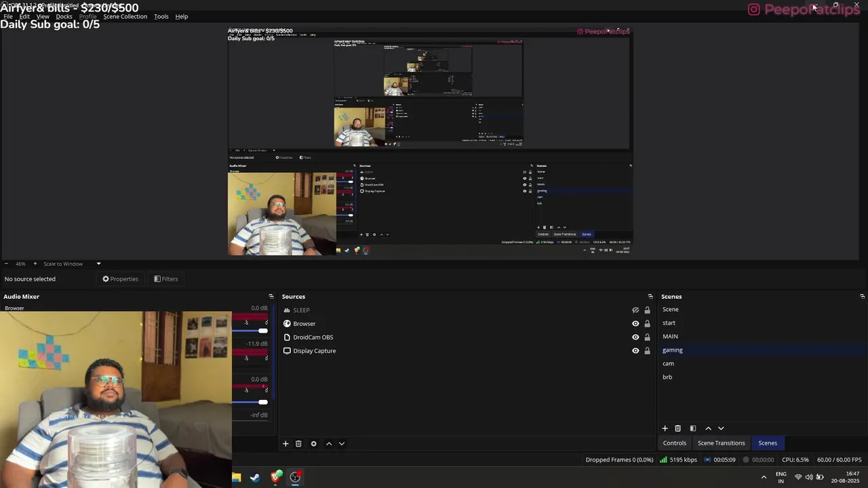Open File Explorer from the taskbar
This screenshot has height=488, width=868.
coord(236,477)
